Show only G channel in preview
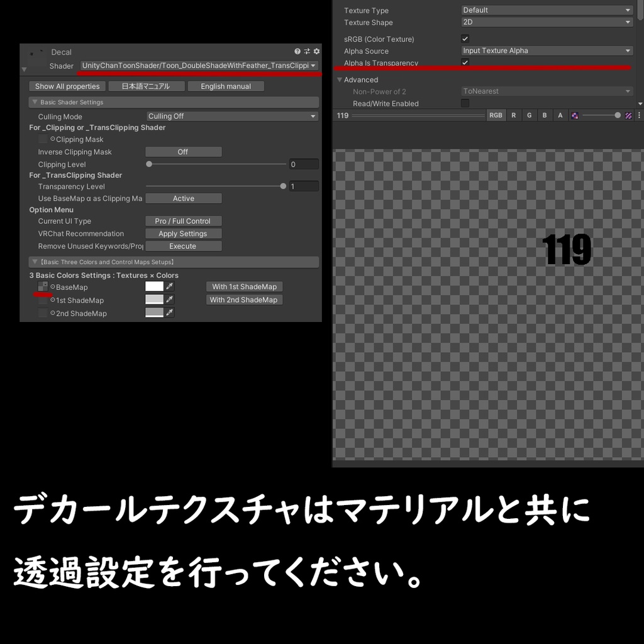The width and height of the screenshot is (644, 644). click(x=529, y=116)
